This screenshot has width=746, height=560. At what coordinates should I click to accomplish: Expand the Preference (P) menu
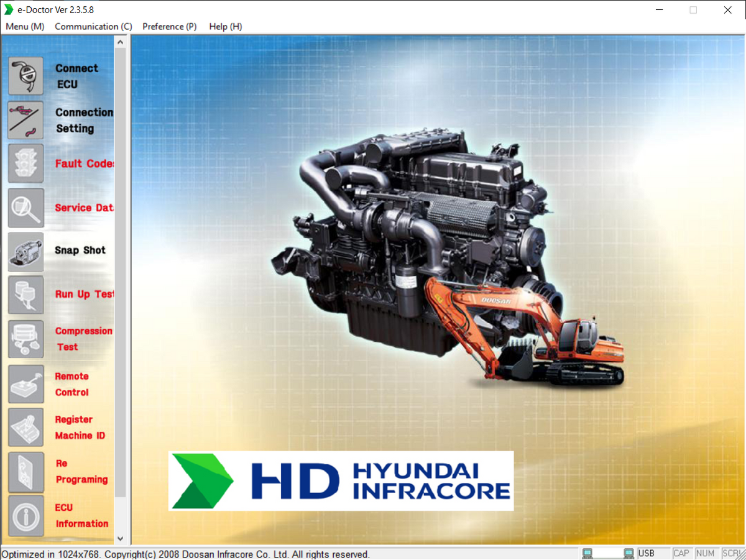coord(169,27)
